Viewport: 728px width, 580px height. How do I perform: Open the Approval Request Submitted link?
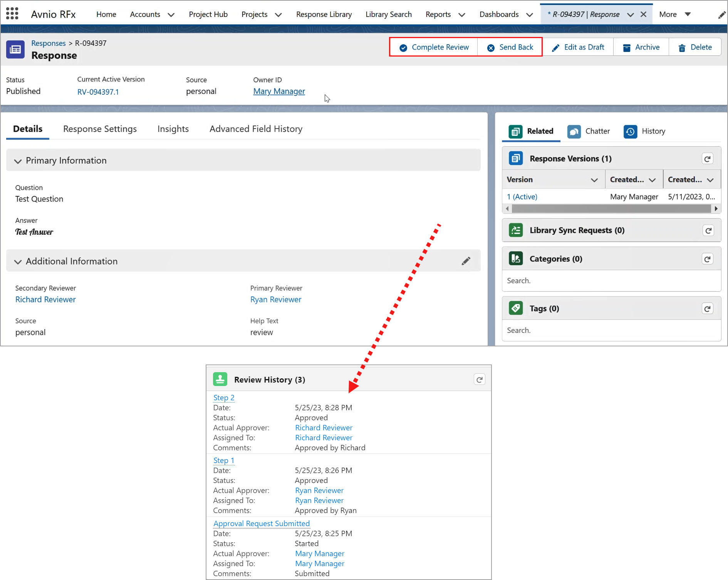(262, 523)
